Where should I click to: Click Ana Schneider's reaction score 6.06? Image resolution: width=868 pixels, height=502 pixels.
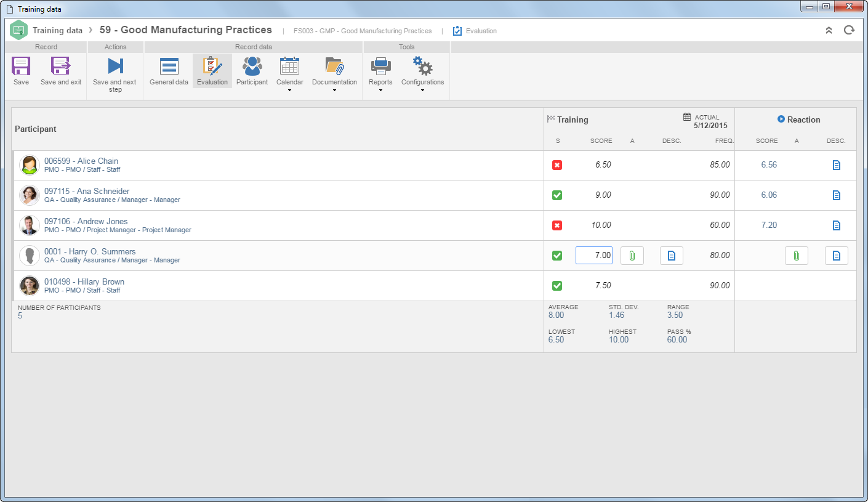[x=769, y=195]
